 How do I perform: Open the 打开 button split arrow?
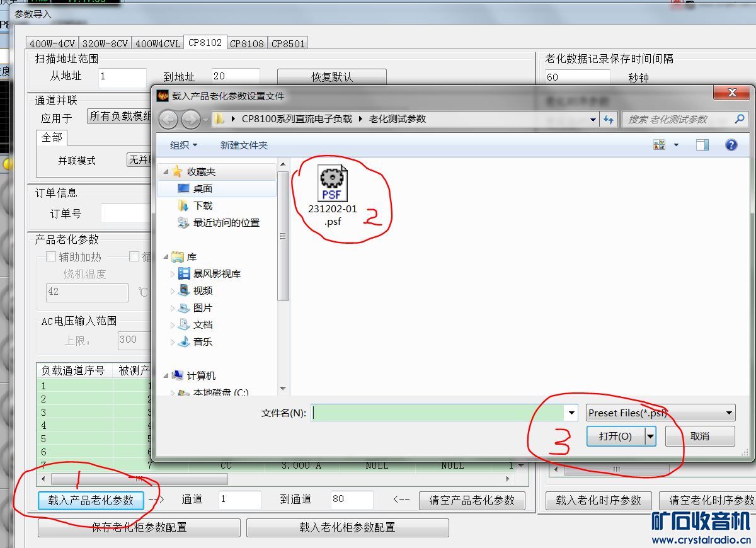pyautogui.click(x=651, y=436)
